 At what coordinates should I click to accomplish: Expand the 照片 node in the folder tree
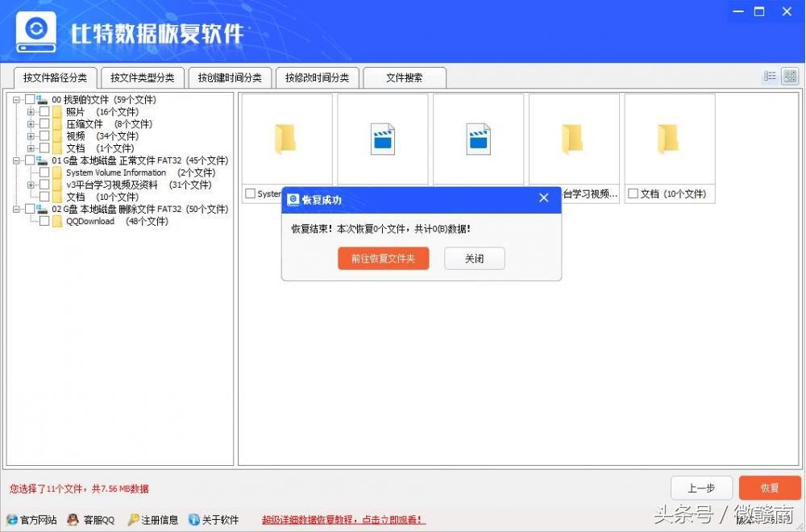31,112
